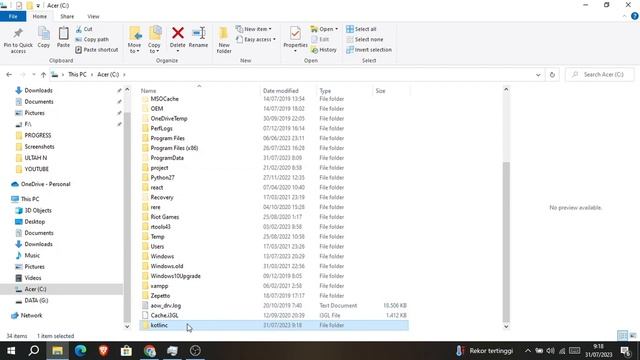Open the Copy to menu
This screenshot has width=640, height=360.
pyautogui.click(x=154, y=40)
